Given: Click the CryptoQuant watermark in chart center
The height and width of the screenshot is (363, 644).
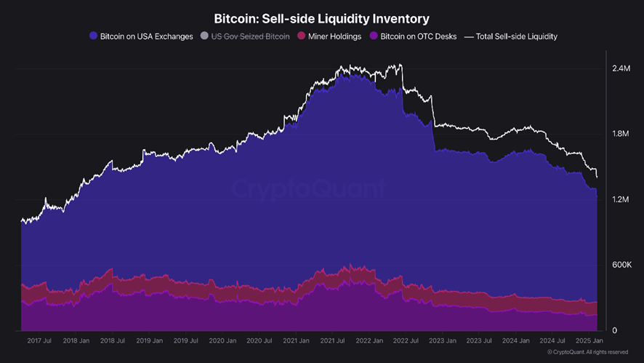Looking at the screenshot, I should click(309, 188).
